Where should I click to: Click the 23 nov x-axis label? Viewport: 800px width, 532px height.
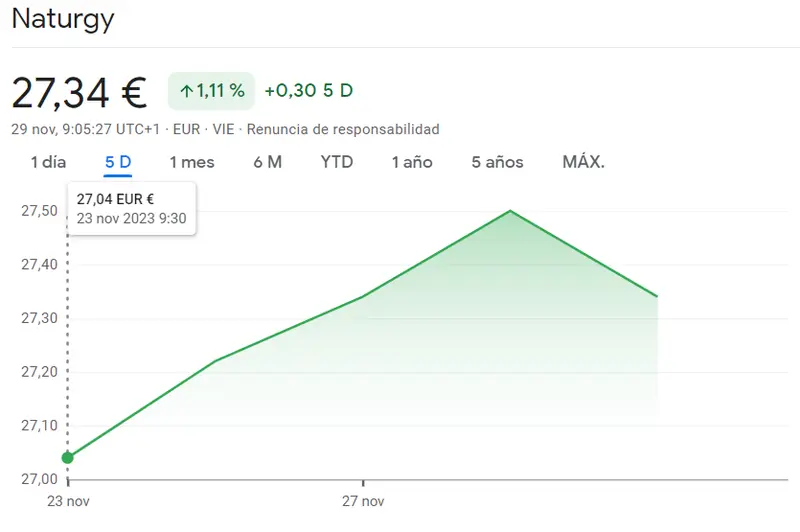(68, 500)
